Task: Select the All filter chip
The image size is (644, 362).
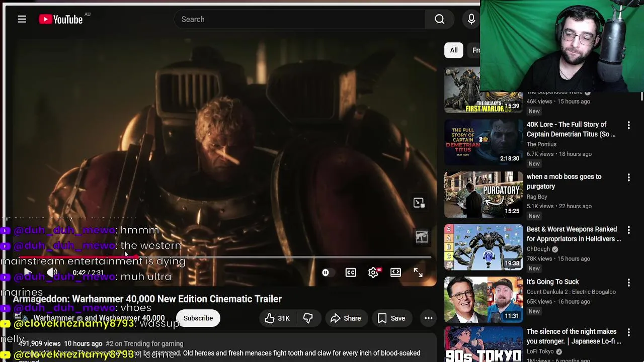Action: (453, 50)
